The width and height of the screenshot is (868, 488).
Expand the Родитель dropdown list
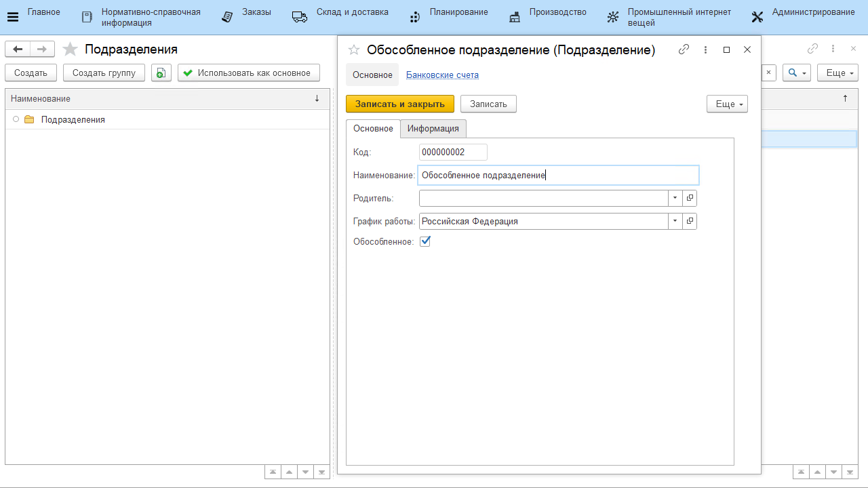click(x=675, y=198)
